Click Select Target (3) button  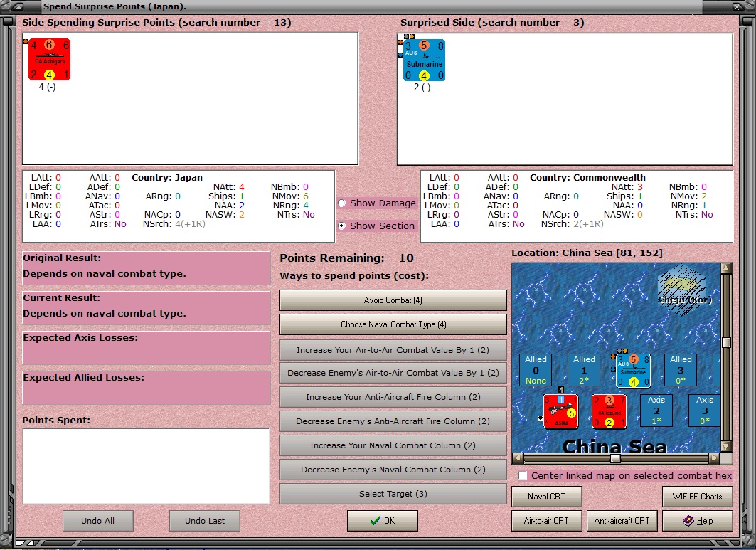(x=393, y=494)
